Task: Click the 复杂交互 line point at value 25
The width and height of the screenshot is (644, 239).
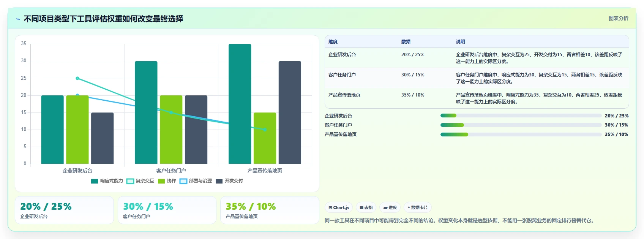Action: pyautogui.click(x=77, y=78)
